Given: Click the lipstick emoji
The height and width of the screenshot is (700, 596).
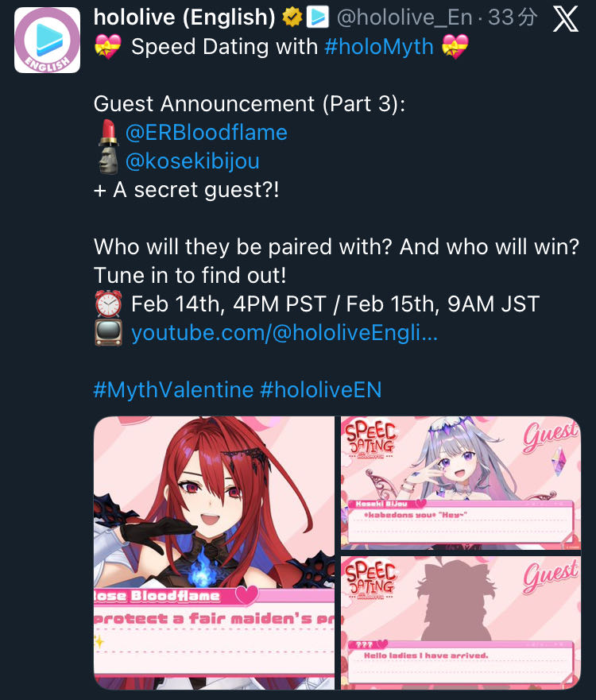Looking at the screenshot, I should pyautogui.click(x=108, y=133).
